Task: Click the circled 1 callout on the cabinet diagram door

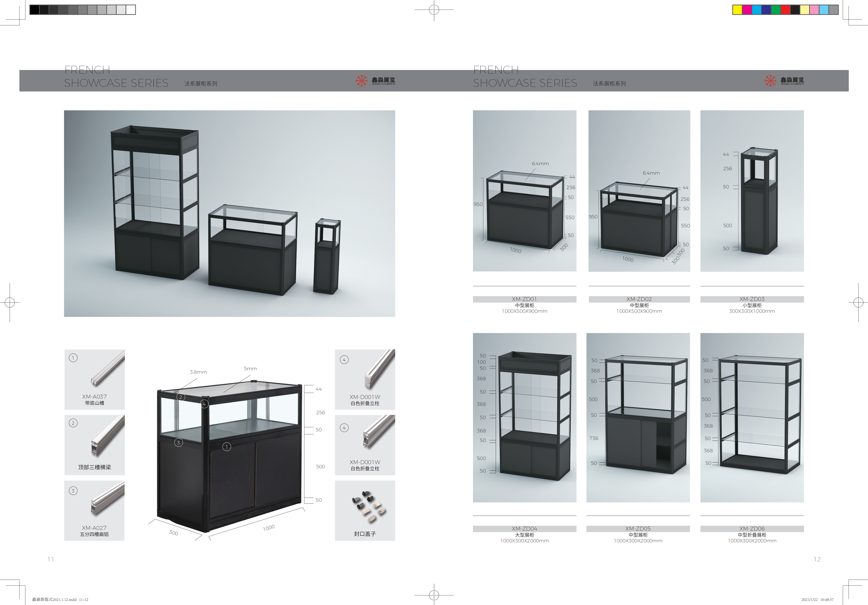Action: (x=226, y=447)
